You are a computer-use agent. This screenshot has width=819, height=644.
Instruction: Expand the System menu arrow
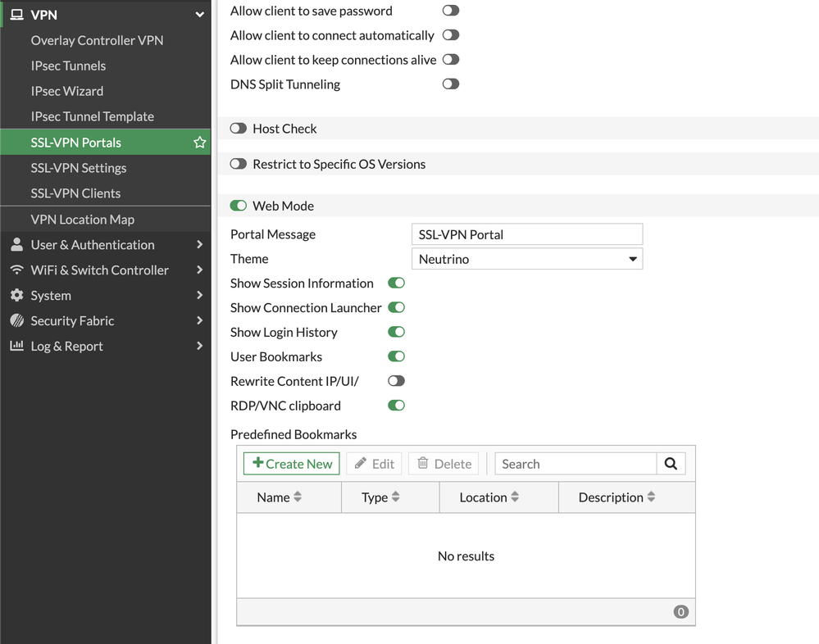click(x=199, y=296)
